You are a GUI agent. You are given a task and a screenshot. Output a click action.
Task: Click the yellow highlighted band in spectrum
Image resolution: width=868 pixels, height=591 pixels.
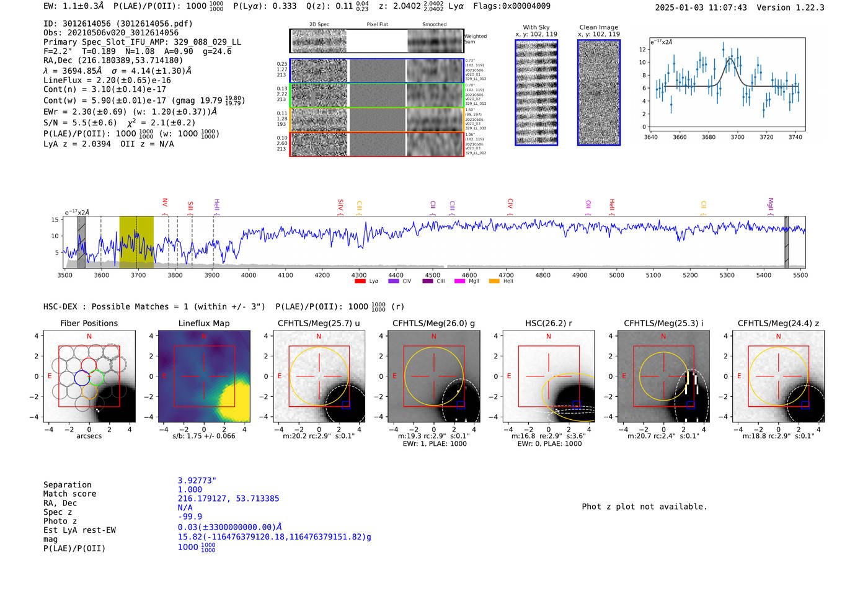(136, 242)
